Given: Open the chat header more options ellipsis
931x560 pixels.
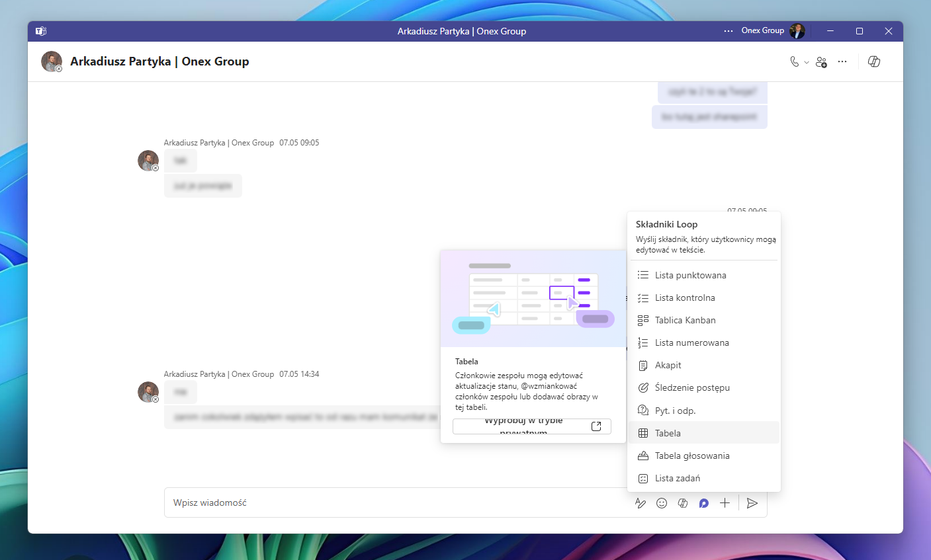Looking at the screenshot, I should 842,61.
